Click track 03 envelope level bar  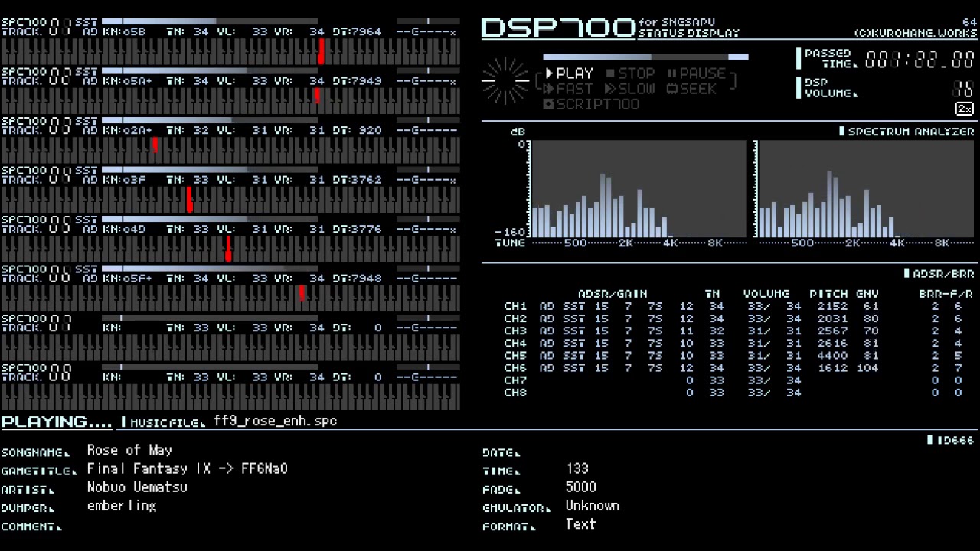(x=209, y=121)
